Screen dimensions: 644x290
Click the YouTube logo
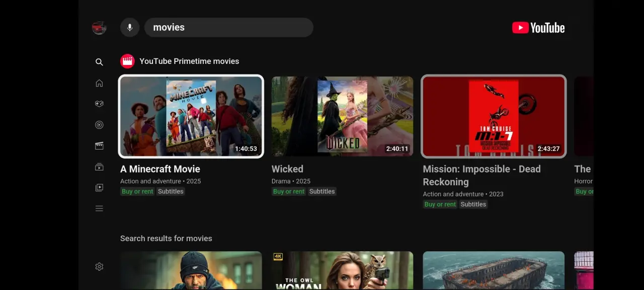tap(538, 28)
